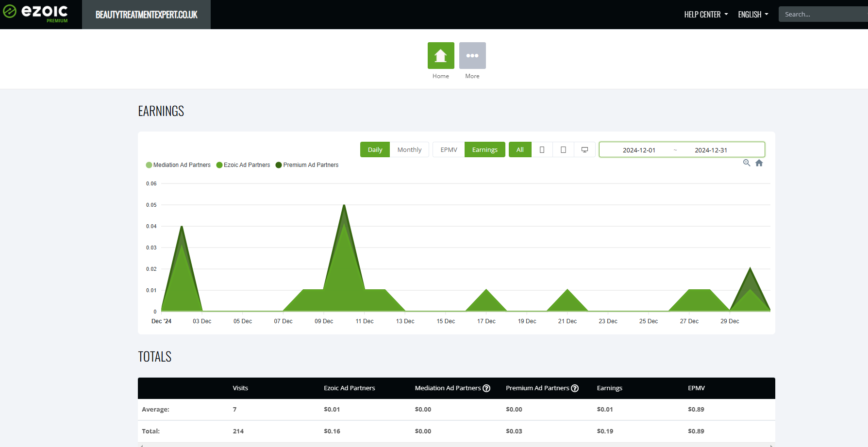This screenshot has height=447, width=868.
Task: Click the Ezoic Premium logo
Action: click(x=35, y=14)
